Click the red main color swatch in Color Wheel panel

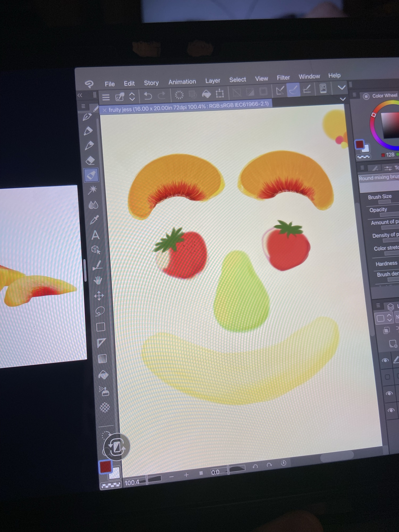359,144
